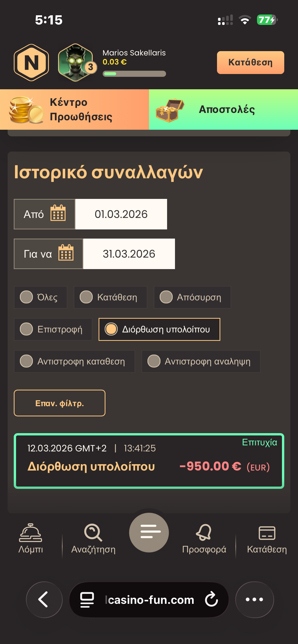Open the end date field 31.03.2026
This screenshot has width=298, height=644.
[x=129, y=254]
